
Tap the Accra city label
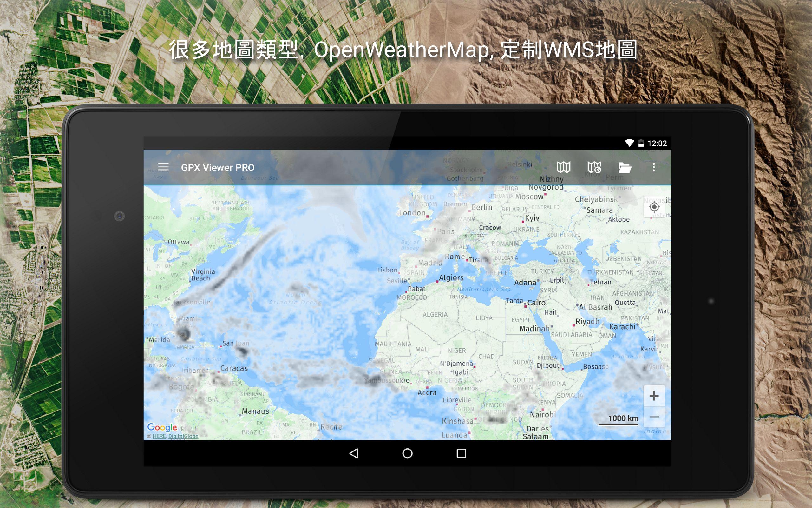click(427, 392)
